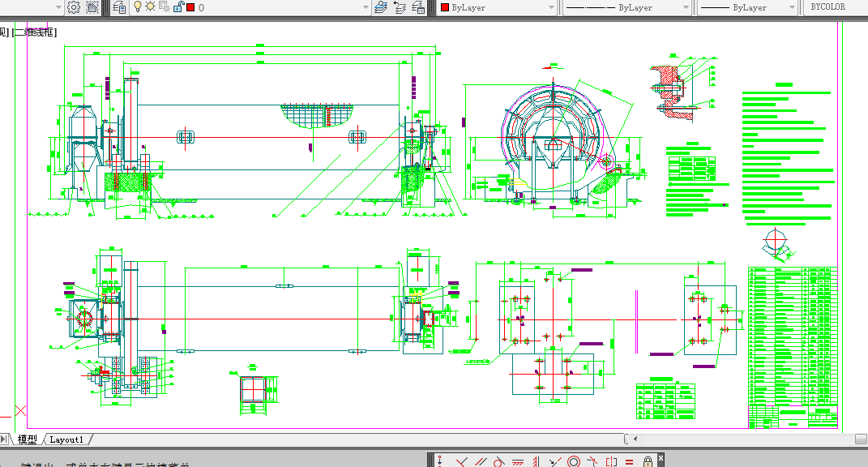Select the equal constraint icon
This screenshot has height=467, width=868.
[x=630, y=461]
